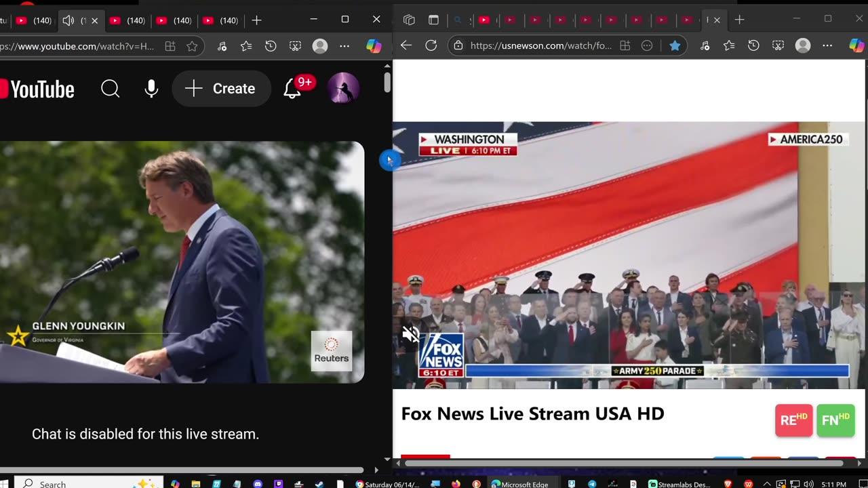Open History in left Edge window

[x=271, y=46]
